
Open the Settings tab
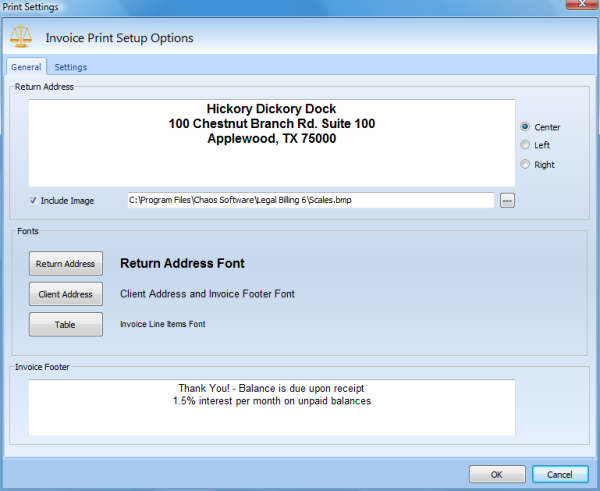pos(70,67)
